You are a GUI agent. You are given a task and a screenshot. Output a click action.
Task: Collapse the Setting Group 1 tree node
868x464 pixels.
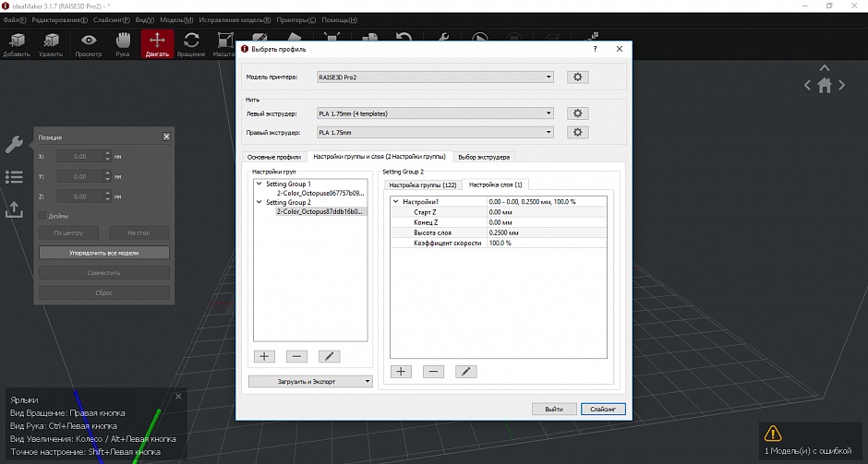click(259, 184)
